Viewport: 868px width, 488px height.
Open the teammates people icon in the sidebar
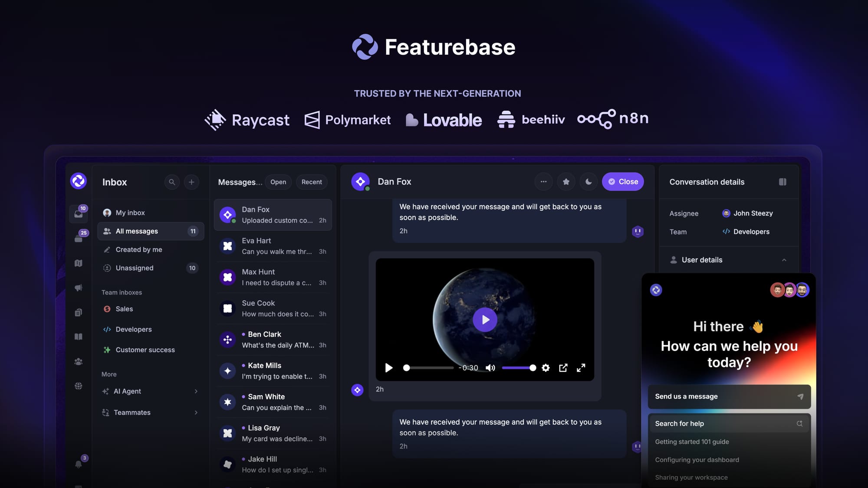click(x=79, y=361)
